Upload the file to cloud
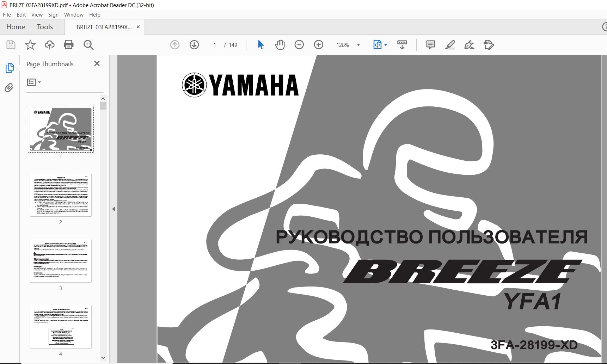 click(50, 45)
